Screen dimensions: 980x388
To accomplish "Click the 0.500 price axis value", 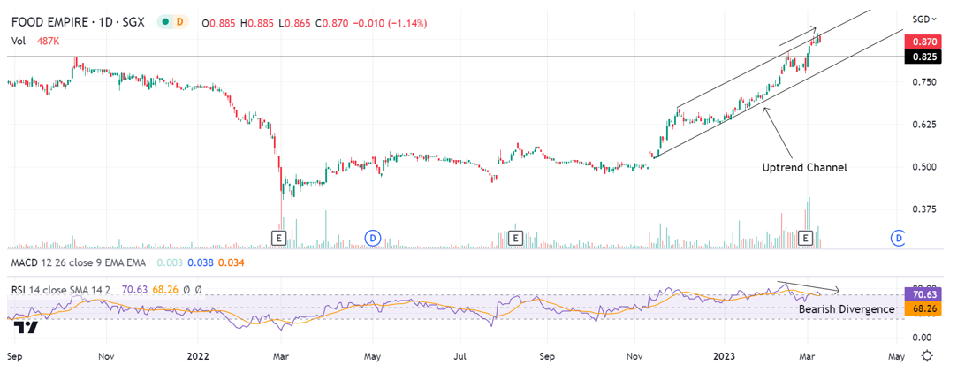I will coord(923,167).
